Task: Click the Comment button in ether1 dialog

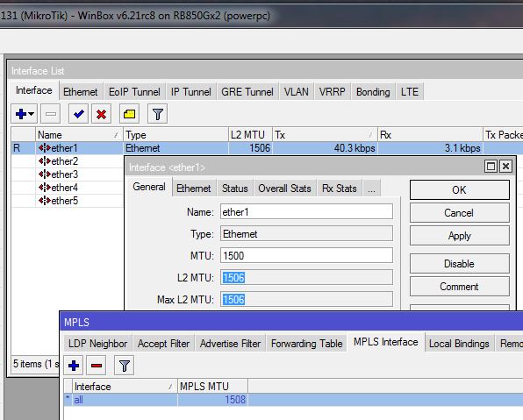Action: pos(459,287)
